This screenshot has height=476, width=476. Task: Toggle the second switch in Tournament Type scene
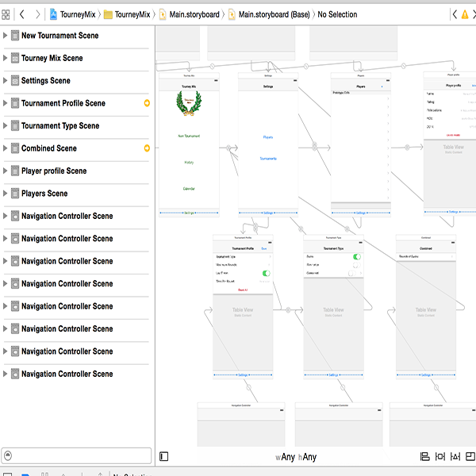pyautogui.click(x=357, y=265)
